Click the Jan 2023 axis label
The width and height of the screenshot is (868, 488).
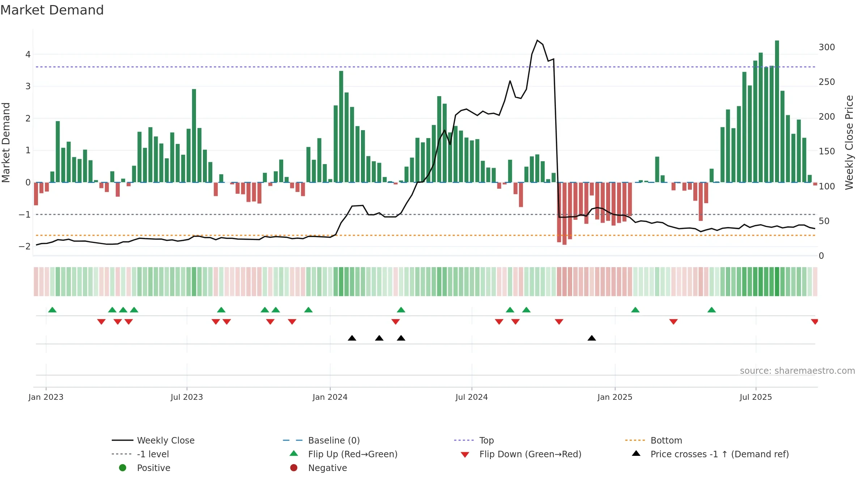(x=46, y=397)
